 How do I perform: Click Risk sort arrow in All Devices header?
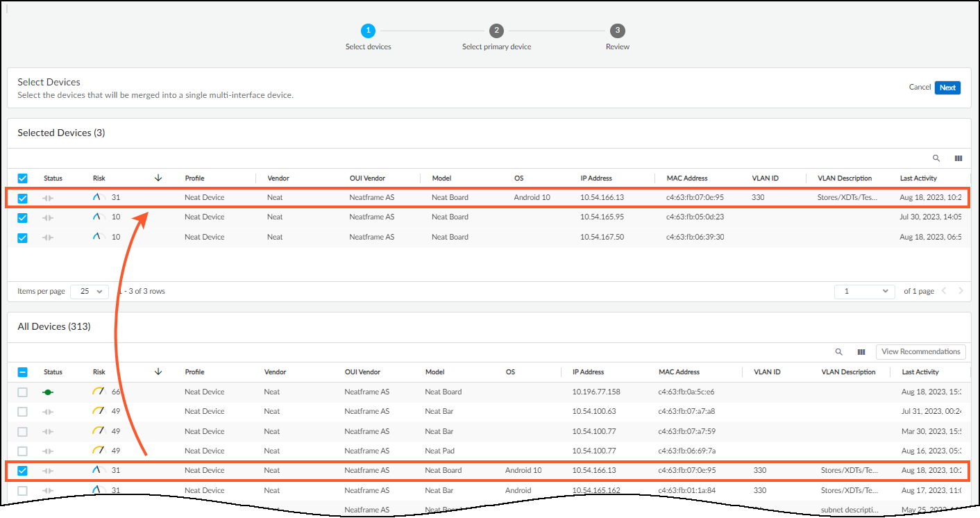click(x=158, y=372)
